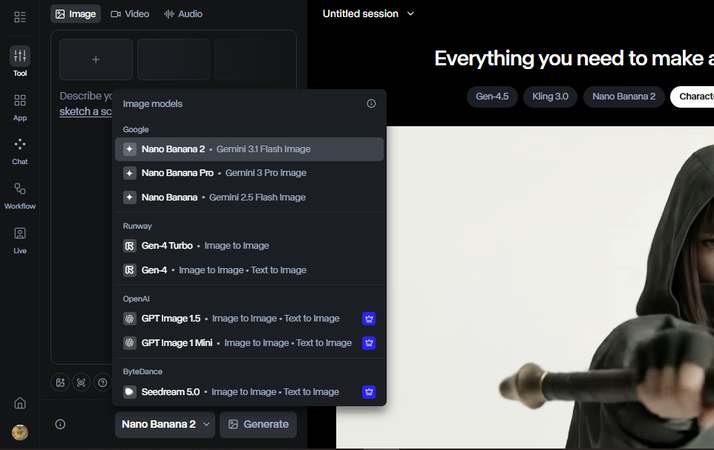Switch to the Audio tab

point(182,14)
